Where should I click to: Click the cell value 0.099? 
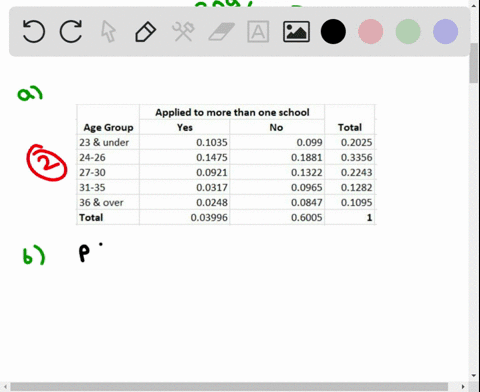309,142
